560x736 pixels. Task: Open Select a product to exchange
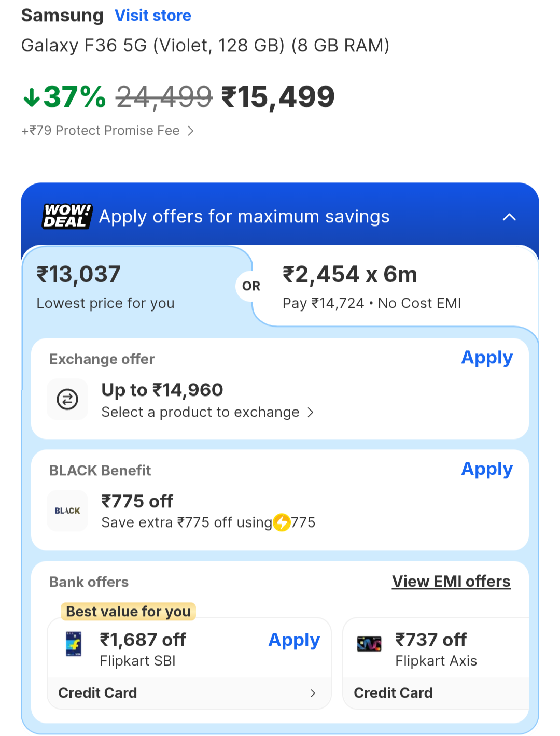[207, 412]
